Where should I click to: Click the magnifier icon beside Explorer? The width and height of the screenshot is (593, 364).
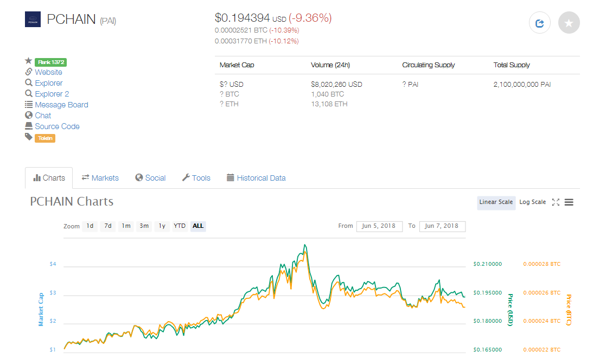click(29, 82)
